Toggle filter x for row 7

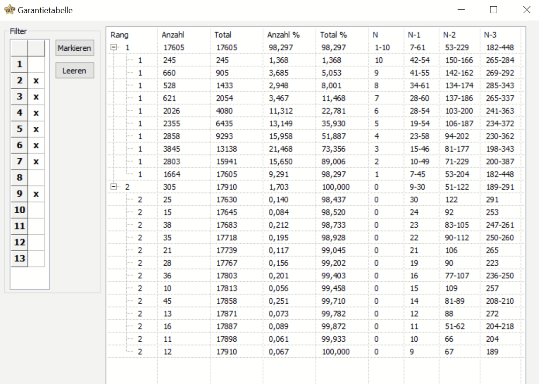pos(36,161)
